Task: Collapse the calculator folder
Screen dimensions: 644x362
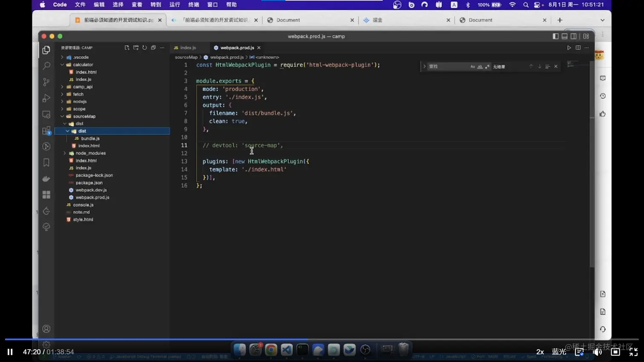Action: pyautogui.click(x=83, y=65)
